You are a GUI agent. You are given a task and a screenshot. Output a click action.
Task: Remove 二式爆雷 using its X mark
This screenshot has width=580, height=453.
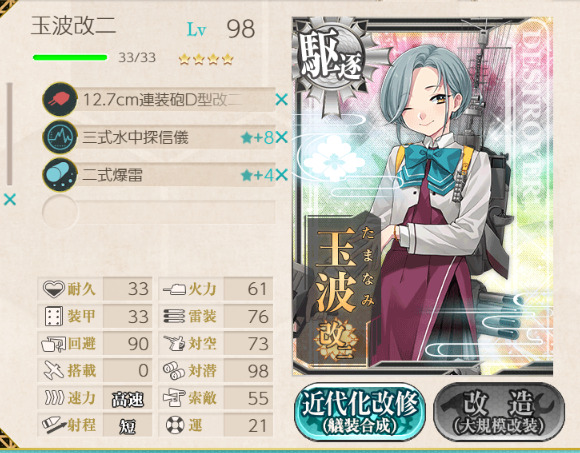click(281, 175)
